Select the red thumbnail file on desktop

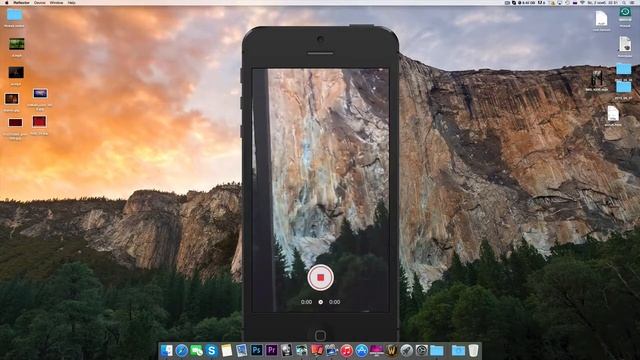click(40, 122)
